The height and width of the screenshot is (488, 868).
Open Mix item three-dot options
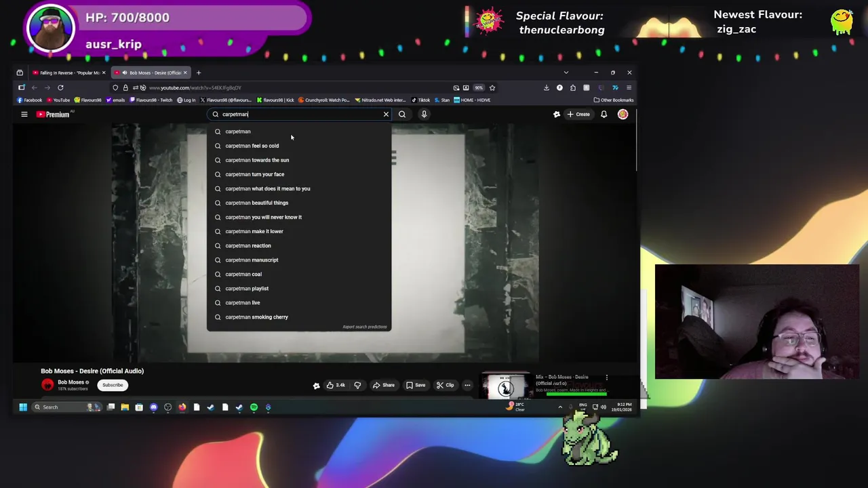(607, 378)
